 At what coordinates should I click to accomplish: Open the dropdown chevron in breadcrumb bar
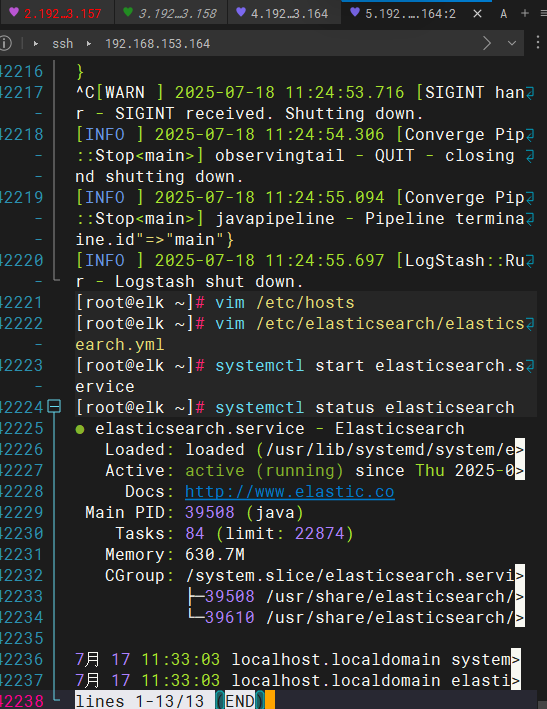click(512, 43)
